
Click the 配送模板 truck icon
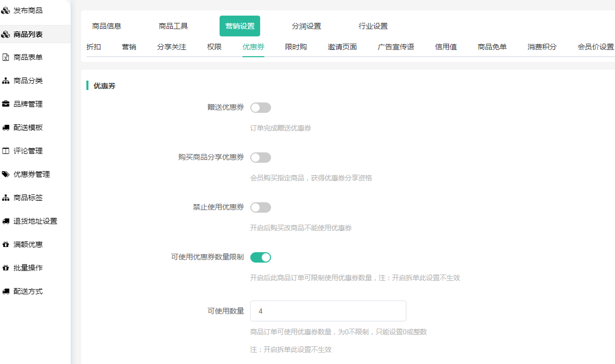tap(6, 127)
